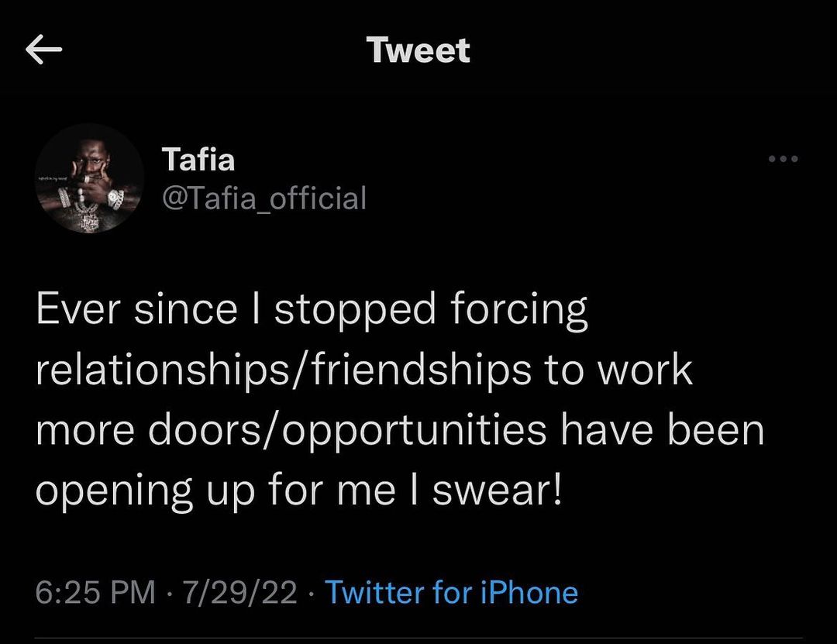Click the Tweet header title
Image resolution: width=837 pixels, height=644 pixels.
coord(418,51)
